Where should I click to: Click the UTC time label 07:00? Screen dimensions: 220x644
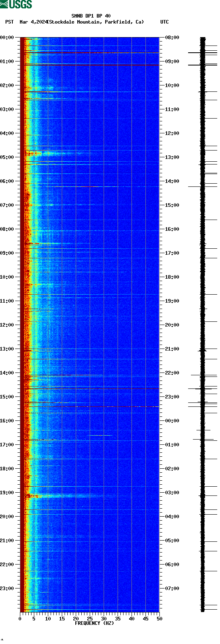tap(172, 589)
